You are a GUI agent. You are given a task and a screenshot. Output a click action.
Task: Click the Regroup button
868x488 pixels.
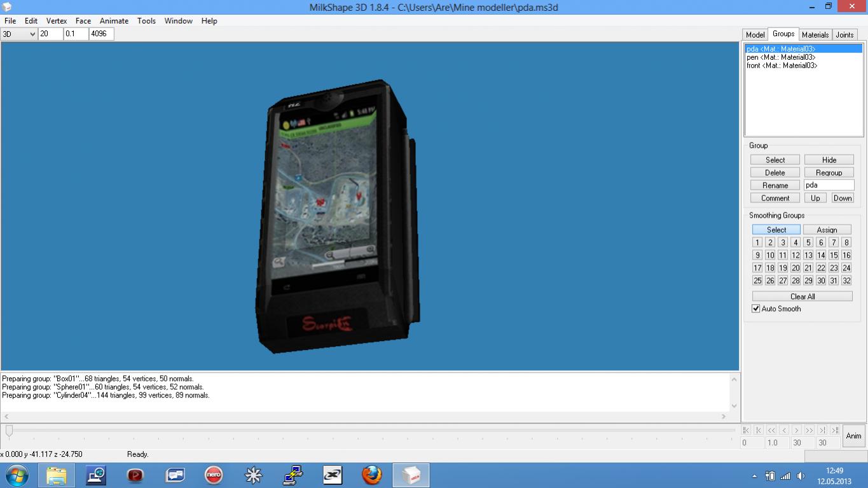point(829,172)
